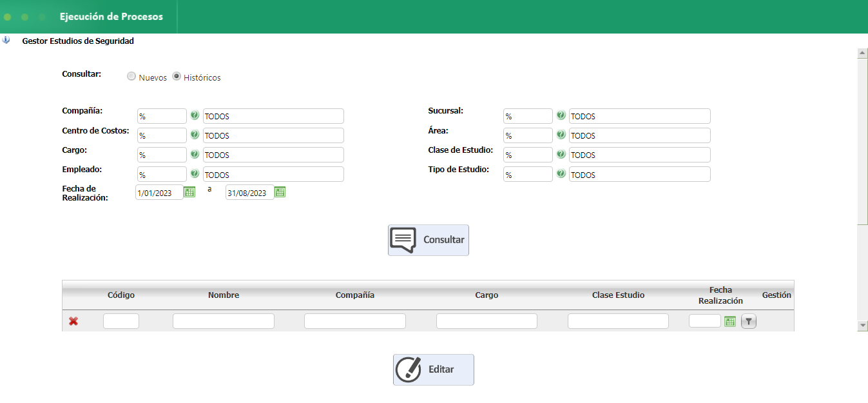Open the calendar for the end date 31/08/2023
Screen dimensions: 868x403
click(280, 192)
